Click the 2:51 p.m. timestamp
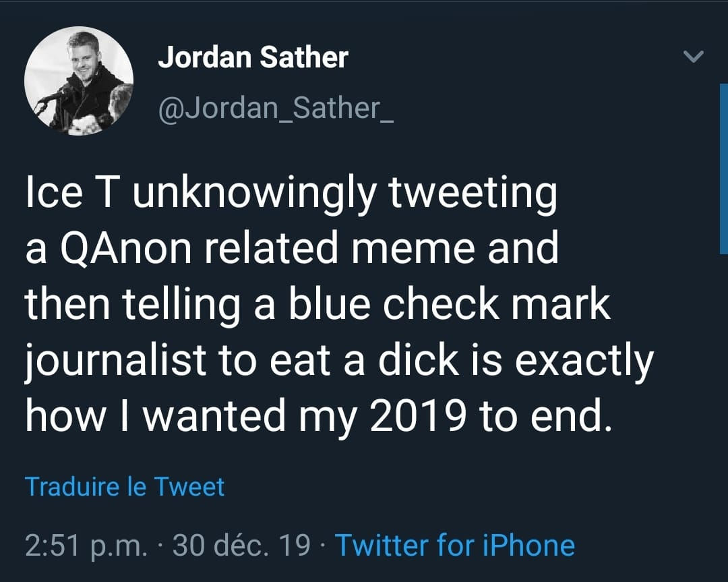Viewport: 728px width, 582px height. pyautogui.click(x=86, y=545)
